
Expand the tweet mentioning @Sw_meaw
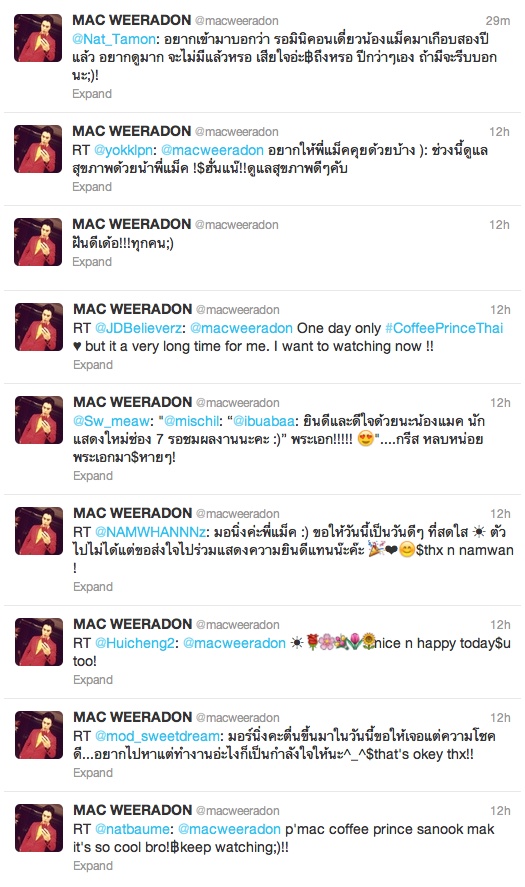[x=93, y=476]
